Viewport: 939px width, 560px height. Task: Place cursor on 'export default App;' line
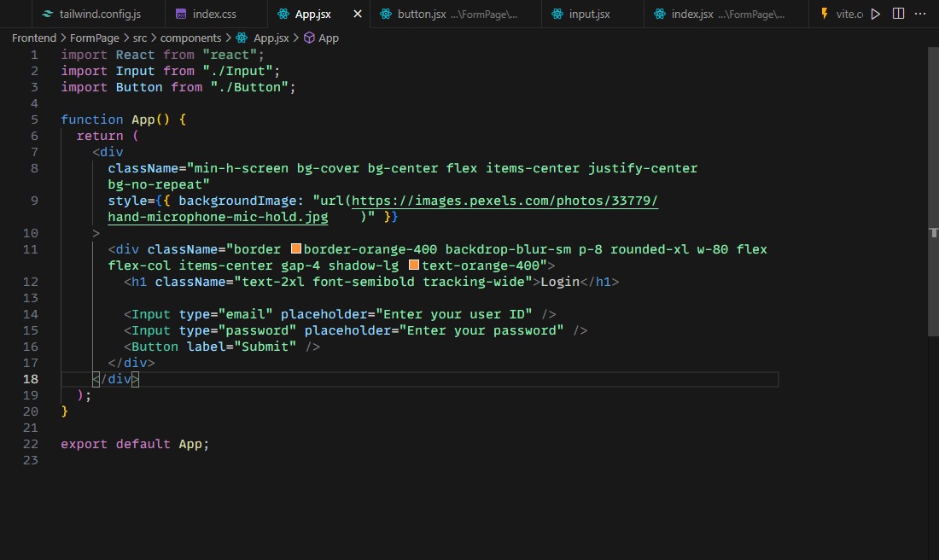click(135, 444)
